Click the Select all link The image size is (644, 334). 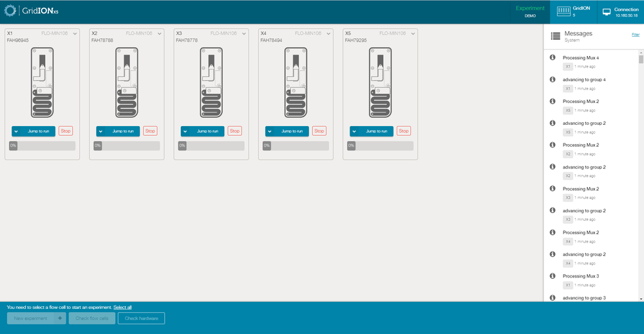point(122,308)
